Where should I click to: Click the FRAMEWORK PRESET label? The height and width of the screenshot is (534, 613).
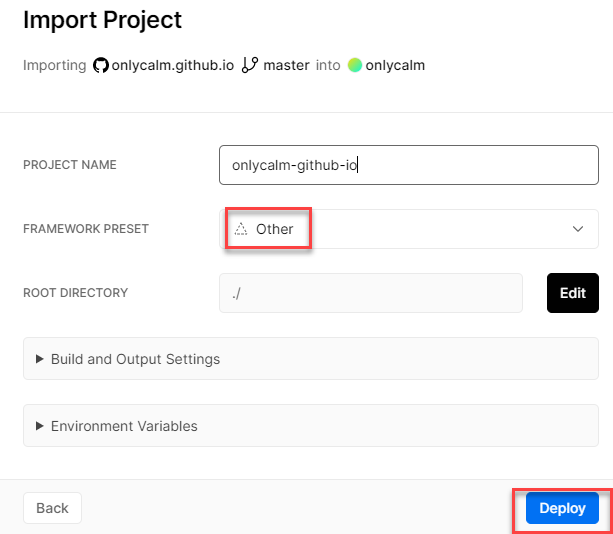(86, 229)
